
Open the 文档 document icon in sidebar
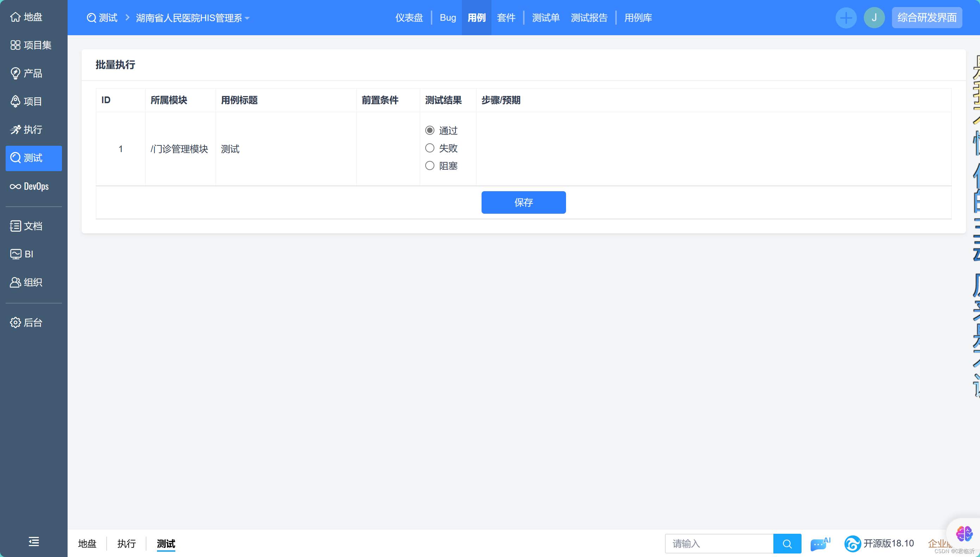click(15, 226)
